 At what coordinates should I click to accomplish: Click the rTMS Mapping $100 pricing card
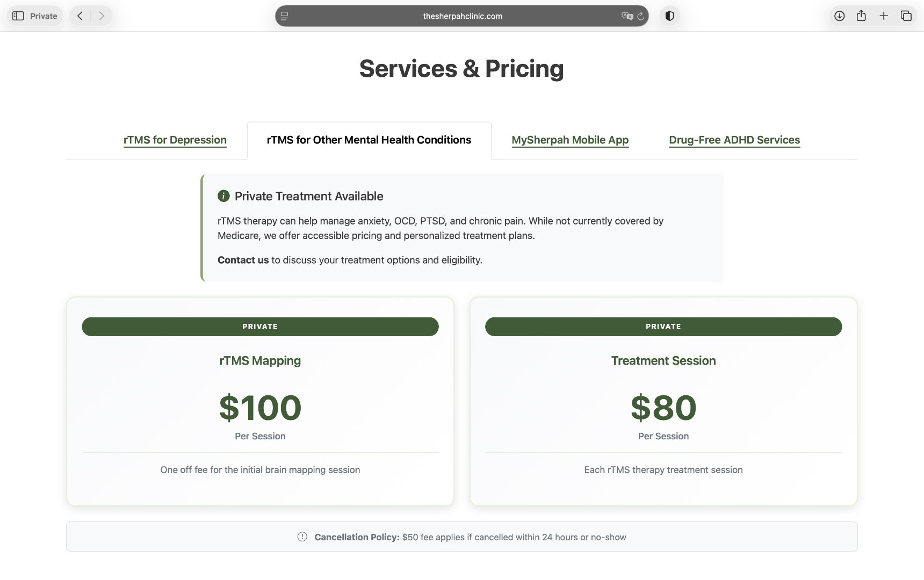260,401
